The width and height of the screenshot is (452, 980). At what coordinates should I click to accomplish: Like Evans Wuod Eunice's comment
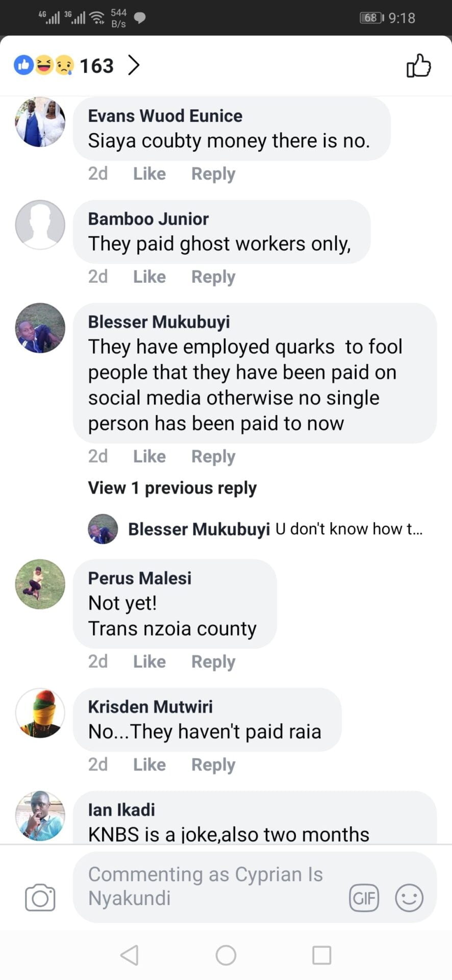(149, 174)
